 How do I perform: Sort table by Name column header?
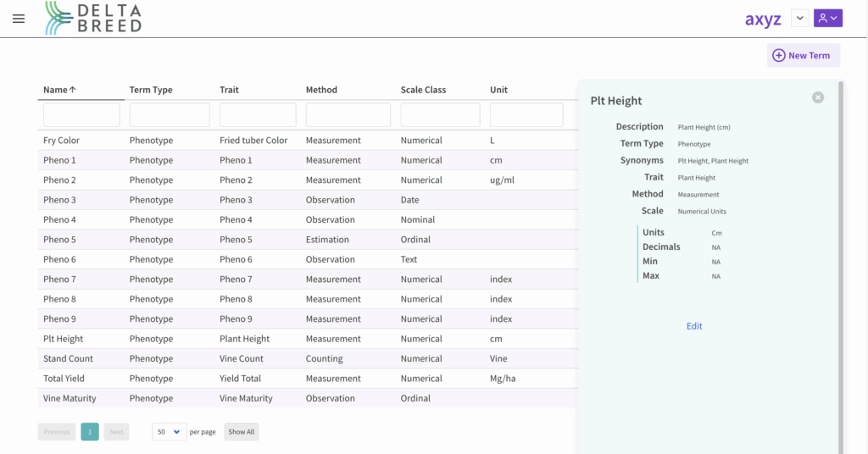click(59, 90)
